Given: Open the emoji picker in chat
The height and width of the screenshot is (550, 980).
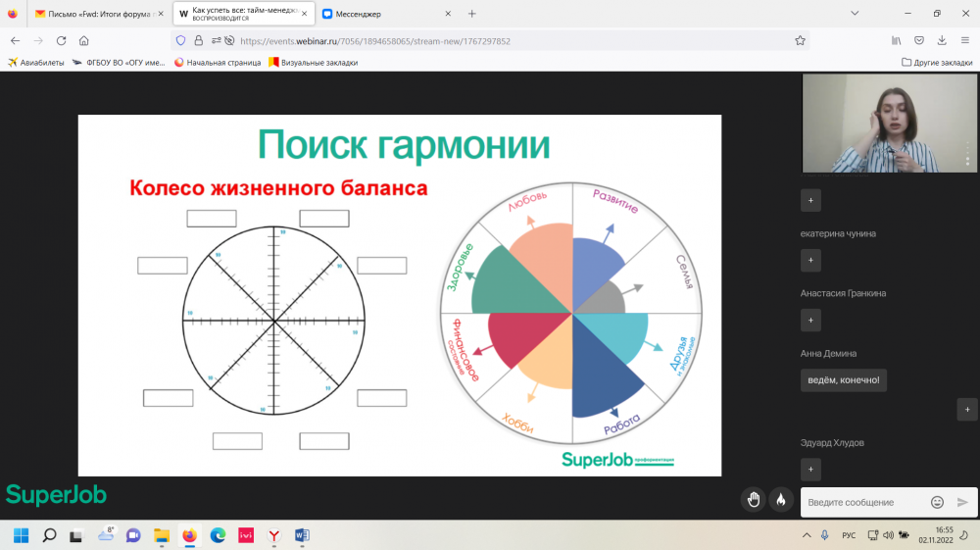Looking at the screenshot, I should [937, 502].
